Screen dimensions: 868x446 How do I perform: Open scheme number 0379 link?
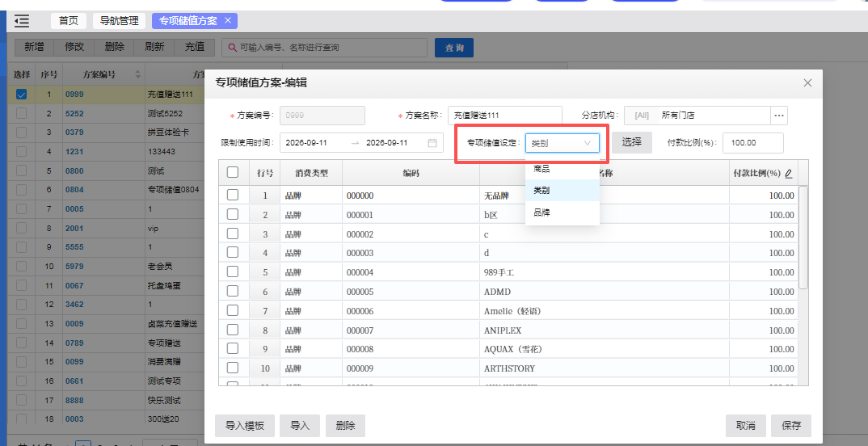pyautogui.click(x=74, y=133)
